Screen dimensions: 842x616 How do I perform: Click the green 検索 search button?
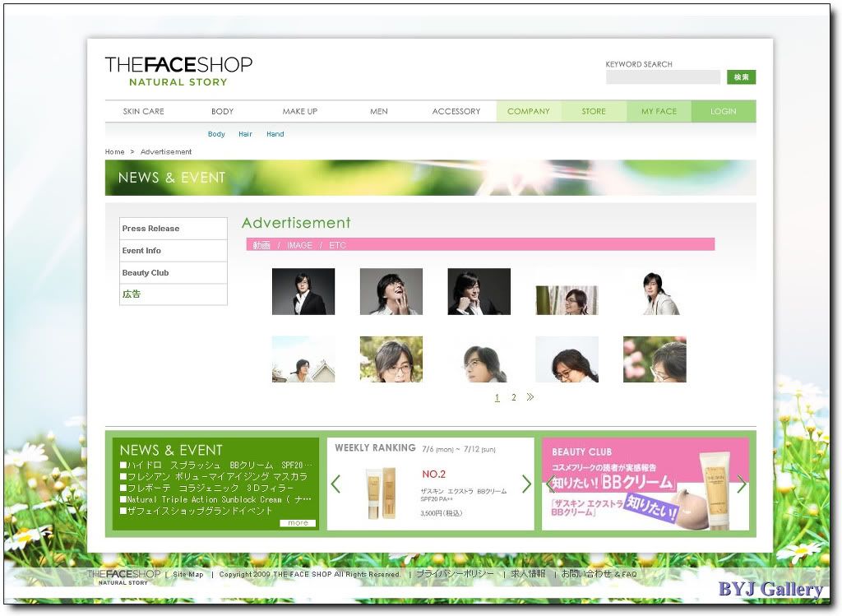tap(741, 77)
